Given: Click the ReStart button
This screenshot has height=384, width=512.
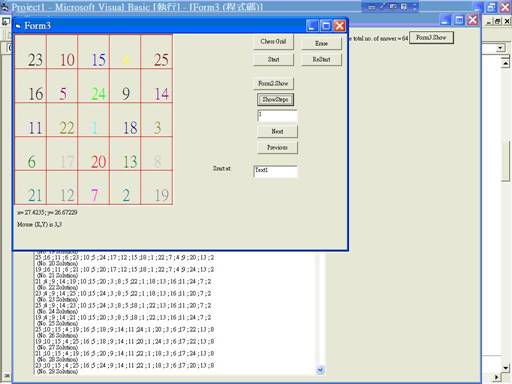Looking at the screenshot, I should [321, 60].
